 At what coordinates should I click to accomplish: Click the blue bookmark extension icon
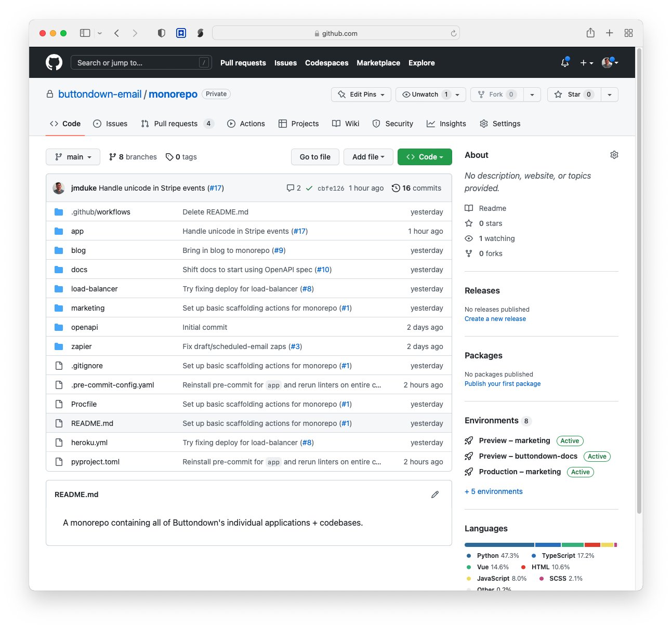[x=181, y=33]
